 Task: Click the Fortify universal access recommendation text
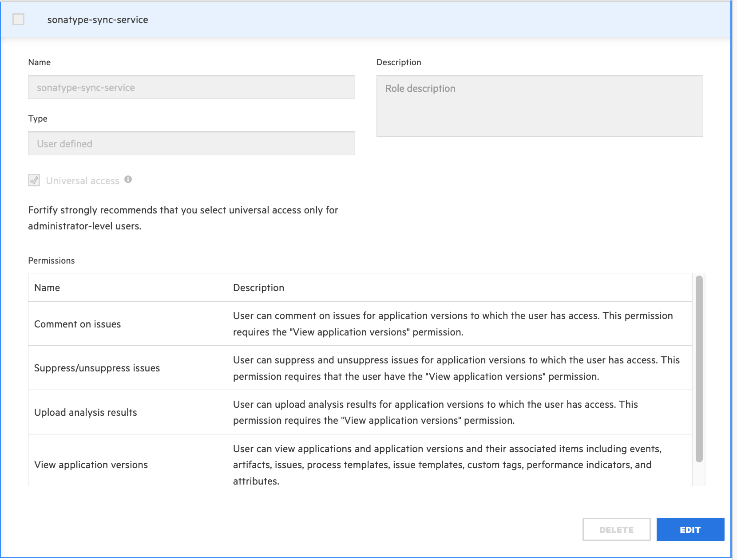pos(183,218)
